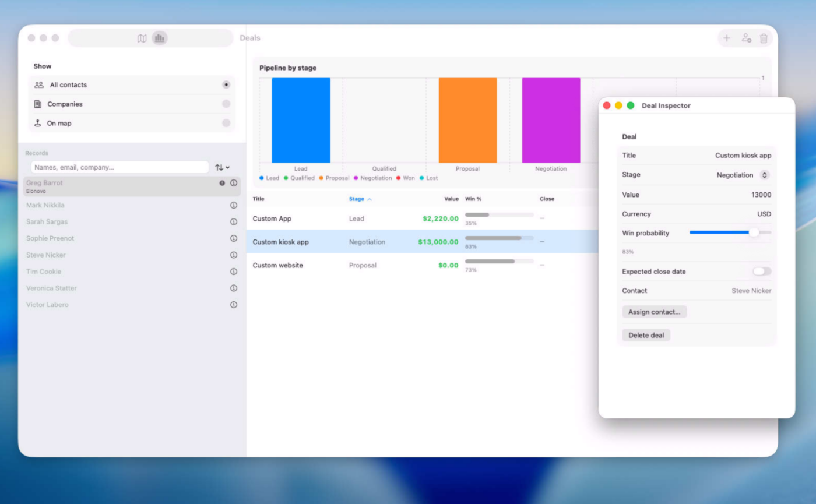Click info icon beside Greg Barrot
Viewport: 816px width, 504px height.
tap(234, 183)
